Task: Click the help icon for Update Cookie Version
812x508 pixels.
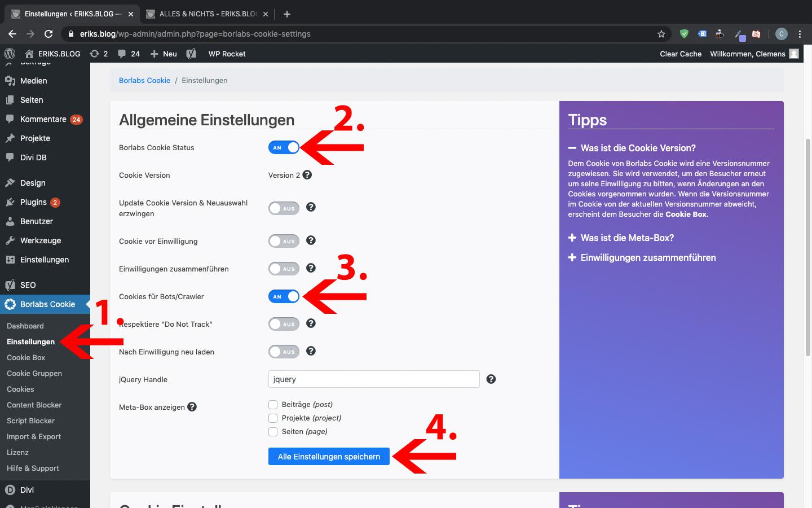Action: [x=311, y=207]
